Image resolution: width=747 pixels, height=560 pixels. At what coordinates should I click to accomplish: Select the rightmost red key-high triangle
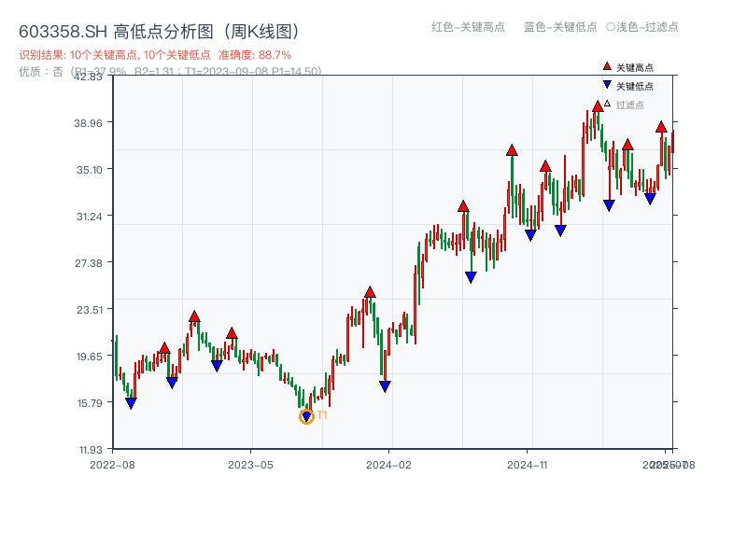pos(661,127)
